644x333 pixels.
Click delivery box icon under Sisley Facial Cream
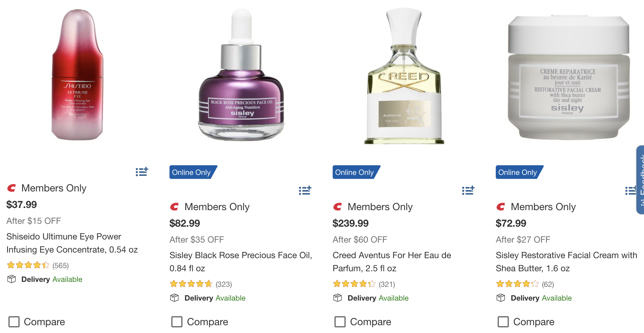(501, 298)
